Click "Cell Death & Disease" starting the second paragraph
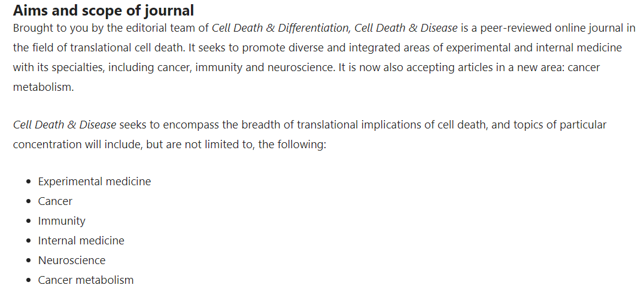 (65, 125)
